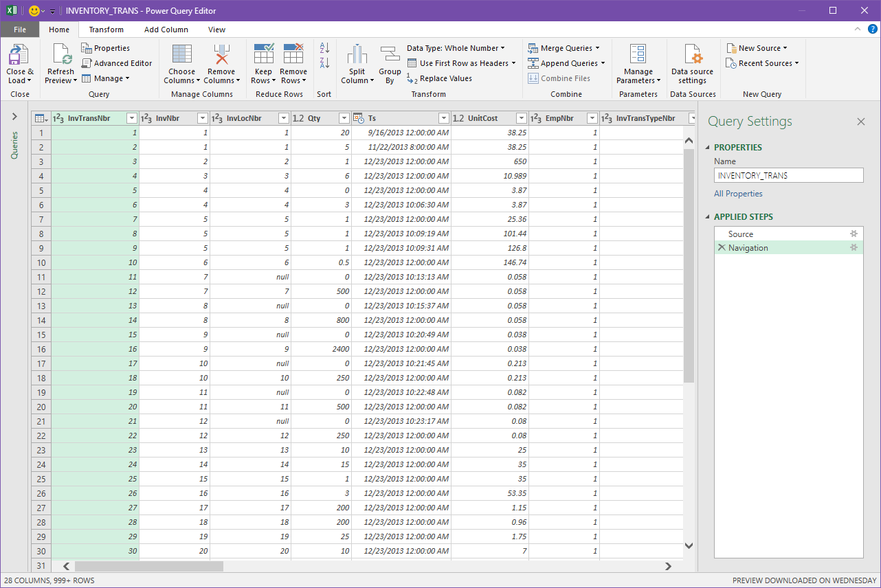Delete the Navigation step with X
This screenshot has width=881, height=588.
(721, 247)
